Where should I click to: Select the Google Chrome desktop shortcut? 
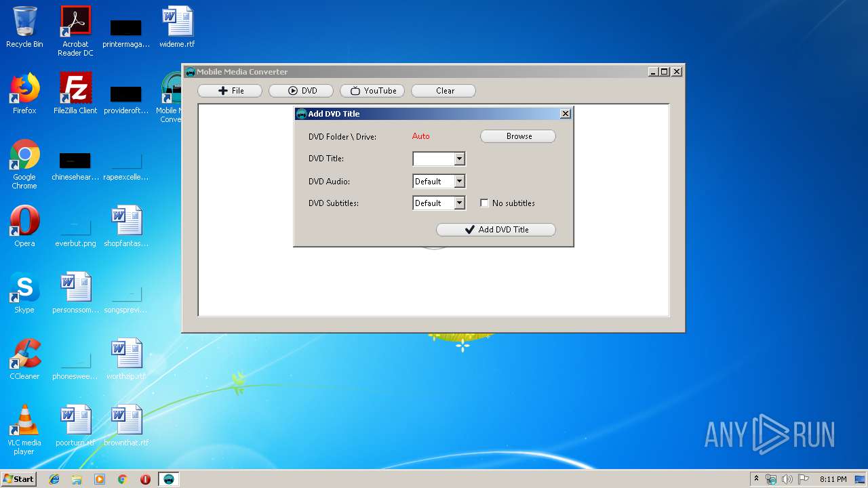click(x=24, y=165)
